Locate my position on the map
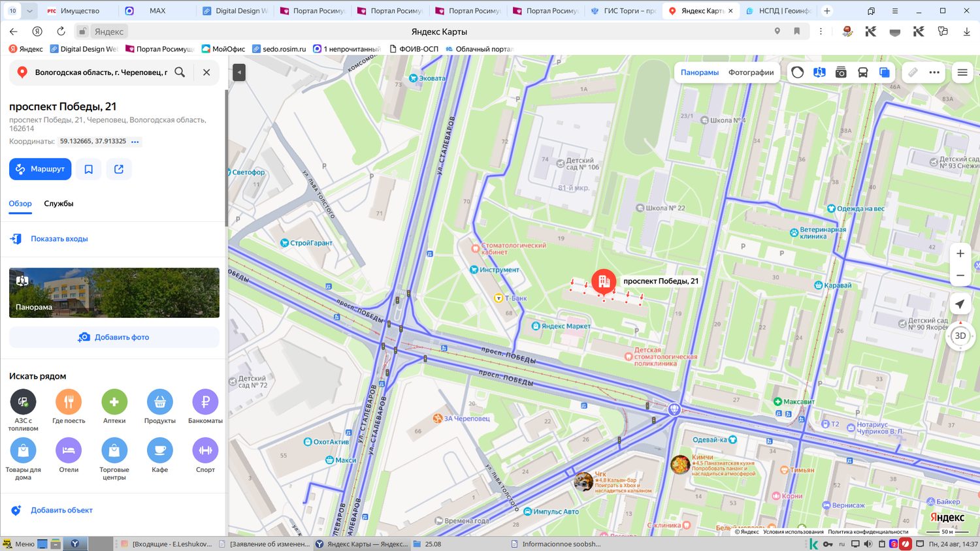 (960, 304)
